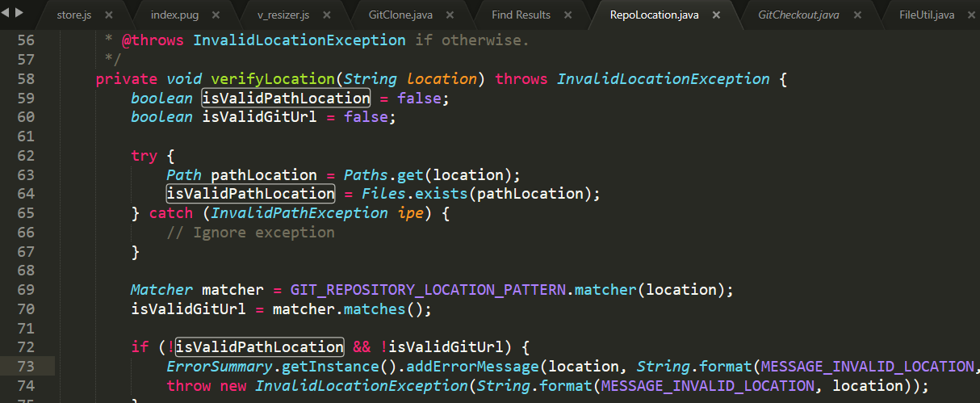This screenshot has height=403, width=980.
Task: Click the try keyword on line 62
Action: (x=144, y=156)
